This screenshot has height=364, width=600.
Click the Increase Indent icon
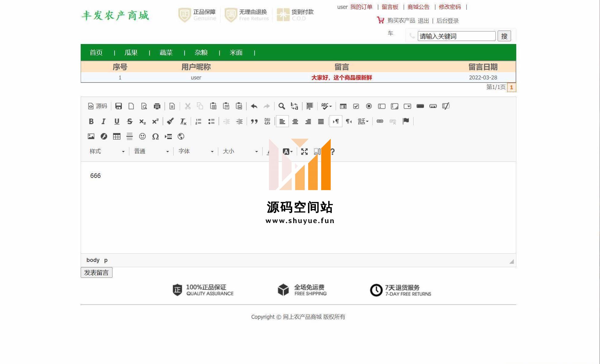[x=239, y=121]
